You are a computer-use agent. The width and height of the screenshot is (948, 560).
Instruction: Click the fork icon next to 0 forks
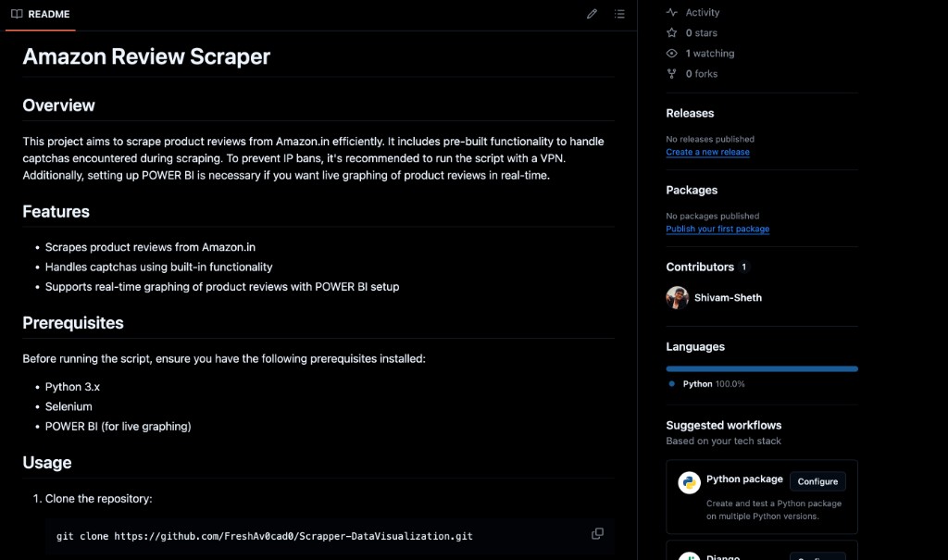672,74
